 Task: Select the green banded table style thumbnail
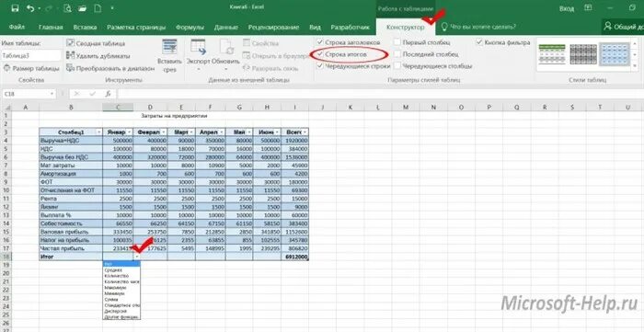(x=552, y=53)
